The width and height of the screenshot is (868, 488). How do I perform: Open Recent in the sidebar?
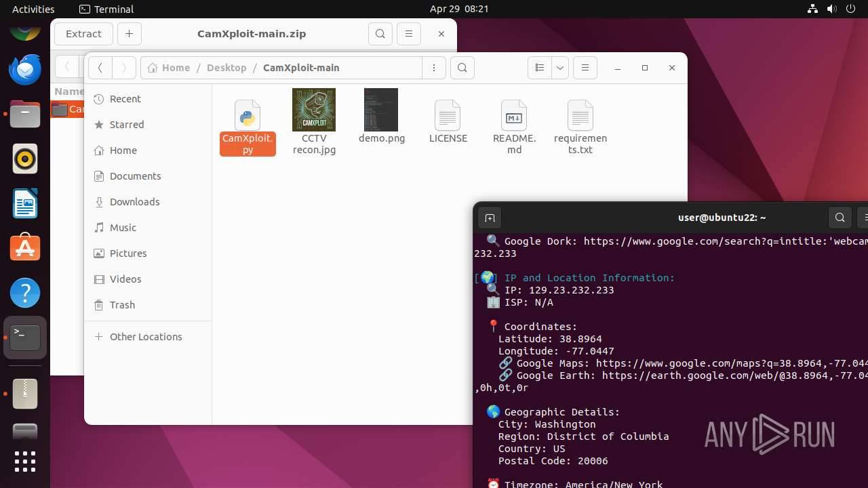tap(148, 99)
